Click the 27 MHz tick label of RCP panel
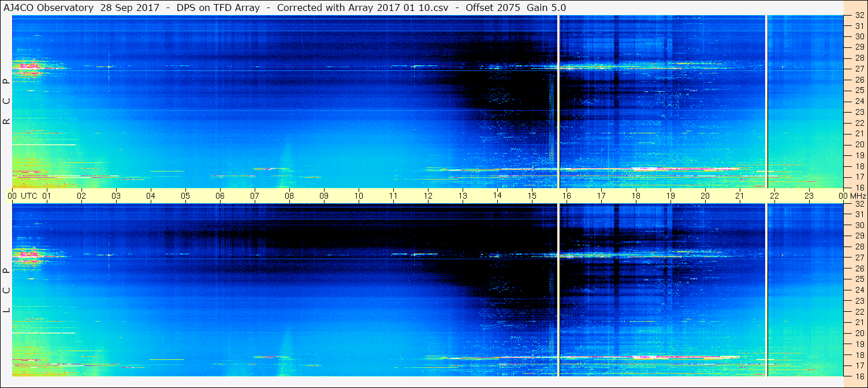Screen dimensions: 868x388 859,69
